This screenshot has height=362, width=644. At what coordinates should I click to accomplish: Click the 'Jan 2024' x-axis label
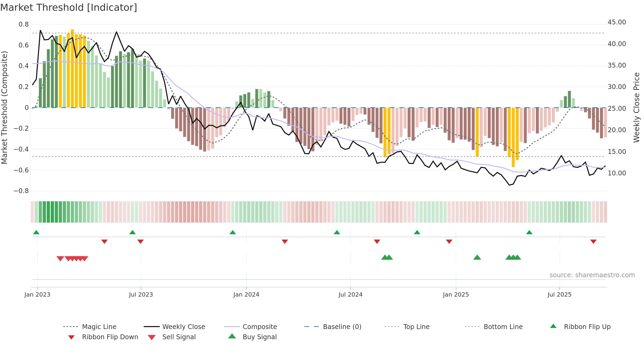click(x=246, y=294)
